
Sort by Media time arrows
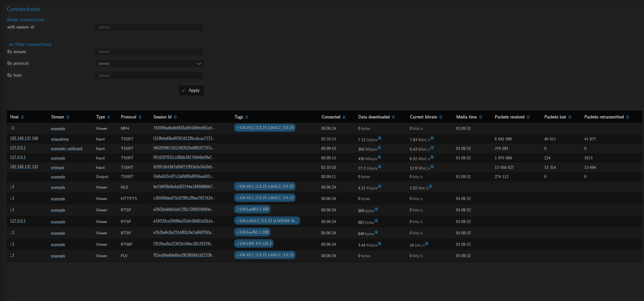[481, 117]
